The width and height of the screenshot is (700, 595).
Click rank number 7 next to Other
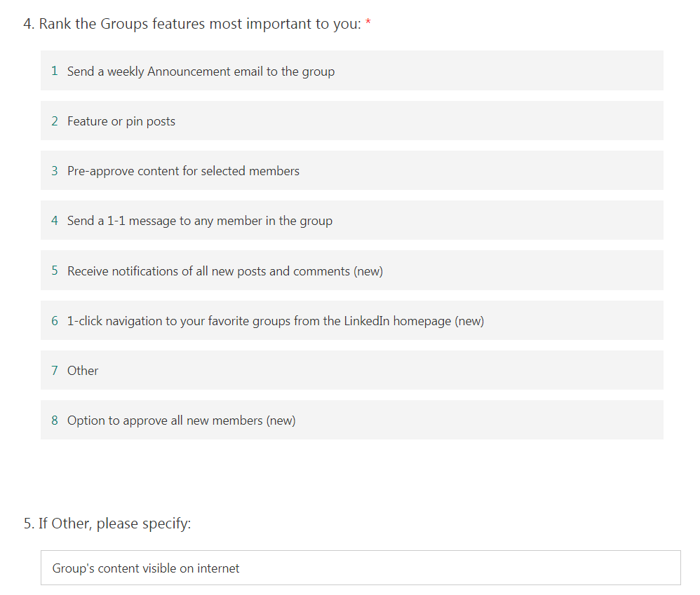(55, 370)
